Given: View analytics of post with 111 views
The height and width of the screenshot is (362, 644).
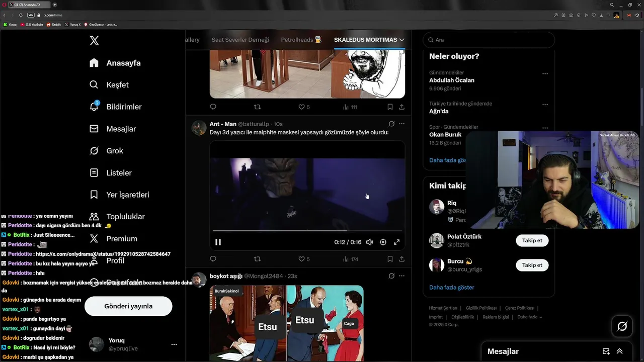Looking at the screenshot, I should [x=350, y=107].
